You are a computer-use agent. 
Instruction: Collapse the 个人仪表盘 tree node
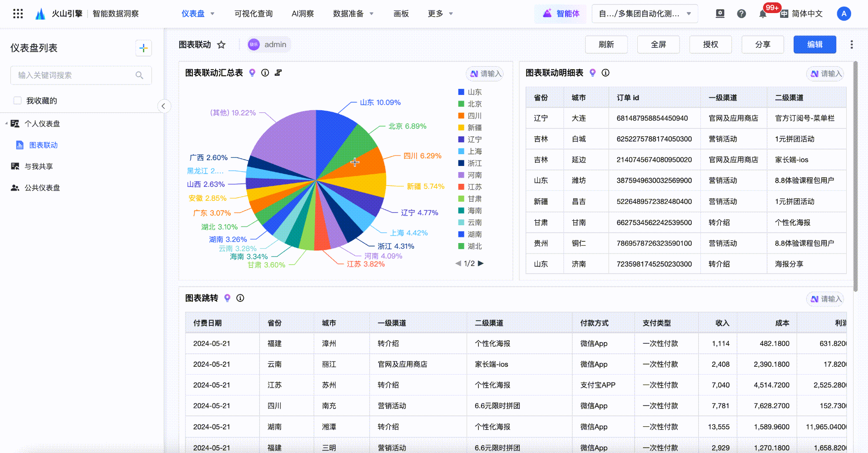pyautogui.click(x=7, y=124)
